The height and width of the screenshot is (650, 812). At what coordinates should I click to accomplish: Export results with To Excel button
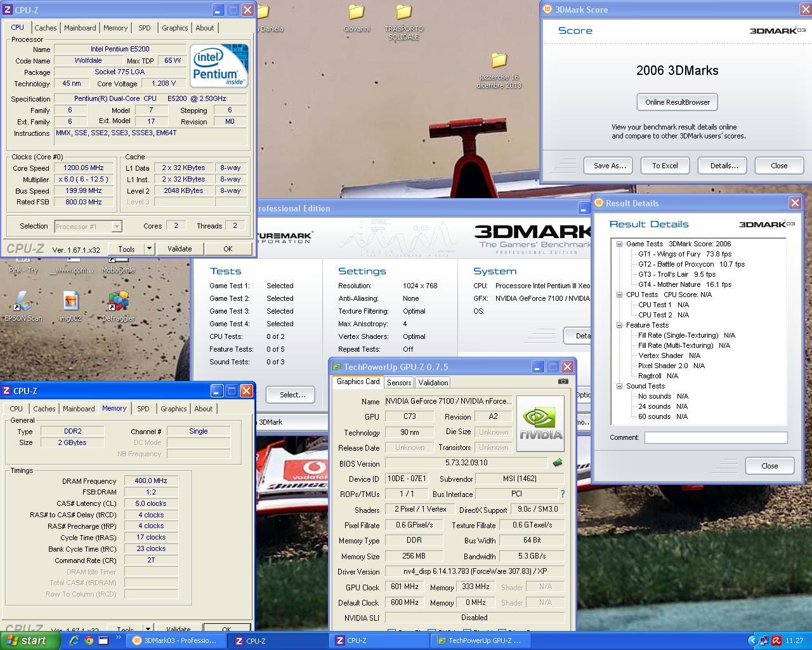click(665, 166)
